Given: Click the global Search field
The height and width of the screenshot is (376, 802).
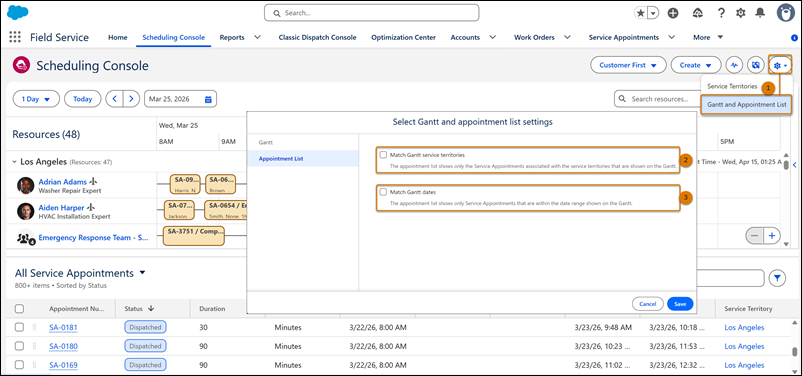Looking at the screenshot, I should (371, 13).
